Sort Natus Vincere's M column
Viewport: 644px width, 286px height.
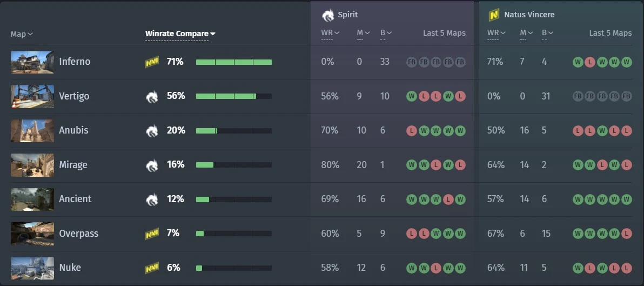point(527,33)
